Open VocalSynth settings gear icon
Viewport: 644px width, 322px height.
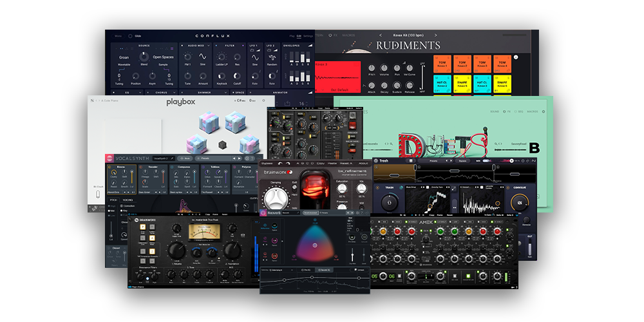[x=247, y=158]
